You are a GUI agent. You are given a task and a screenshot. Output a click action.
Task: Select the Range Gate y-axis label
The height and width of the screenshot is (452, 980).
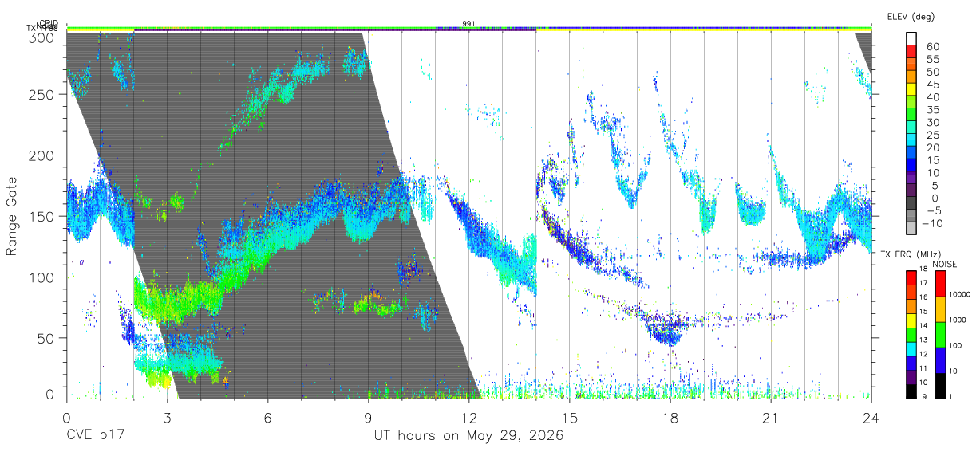[12, 217]
